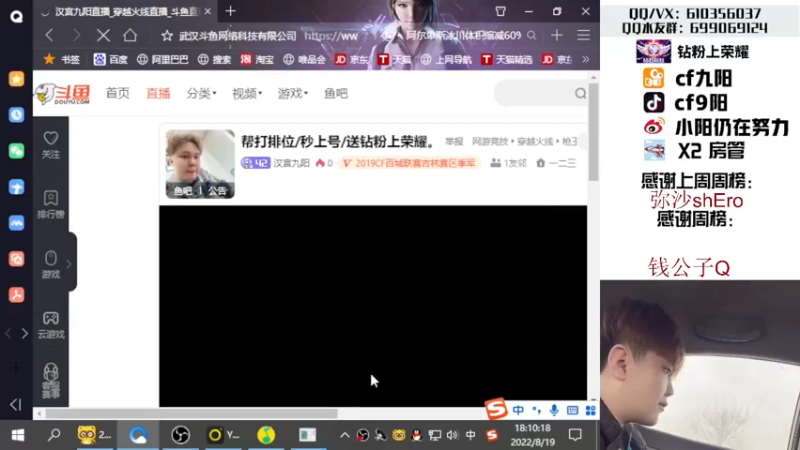Image resolution: width=800 pixels, height=450 pixels.
Task: Open 排行榜 in Douyu sidebar
Action: coord(51,205)
